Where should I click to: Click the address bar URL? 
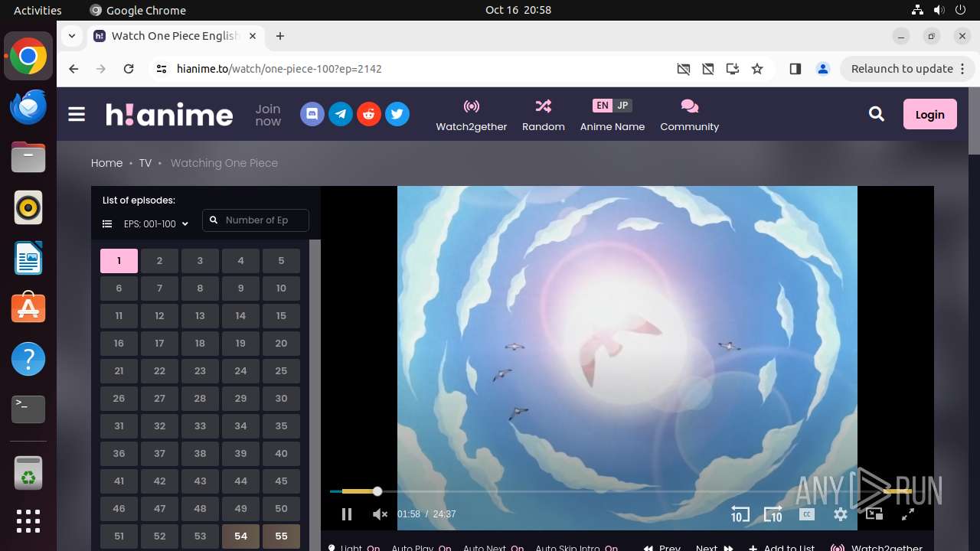(279, 69)
